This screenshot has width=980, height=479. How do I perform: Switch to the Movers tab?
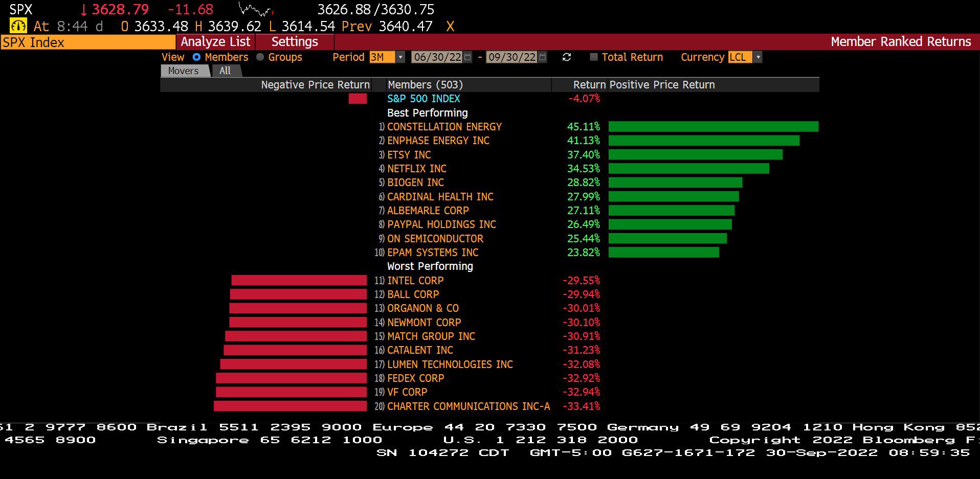click(x=185, y=71)
